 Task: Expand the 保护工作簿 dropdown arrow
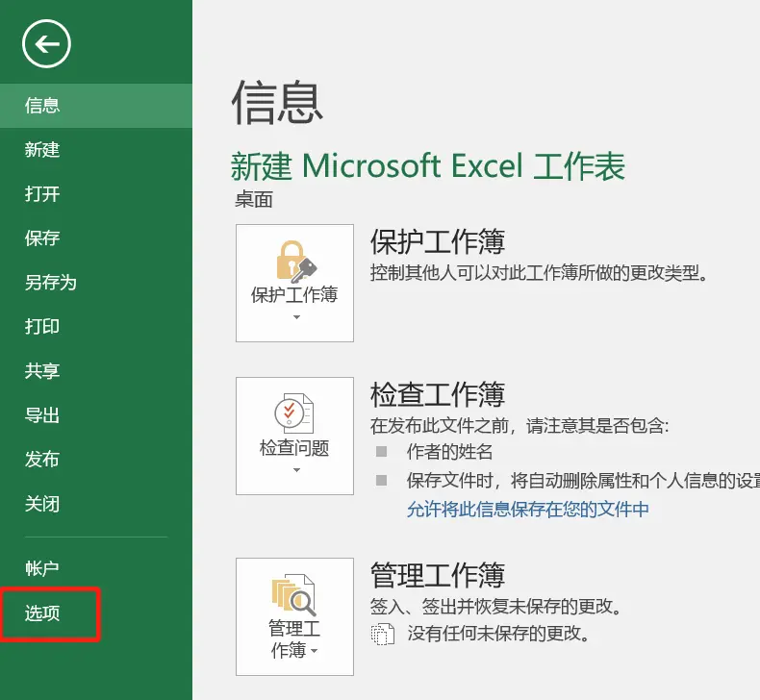296,317
